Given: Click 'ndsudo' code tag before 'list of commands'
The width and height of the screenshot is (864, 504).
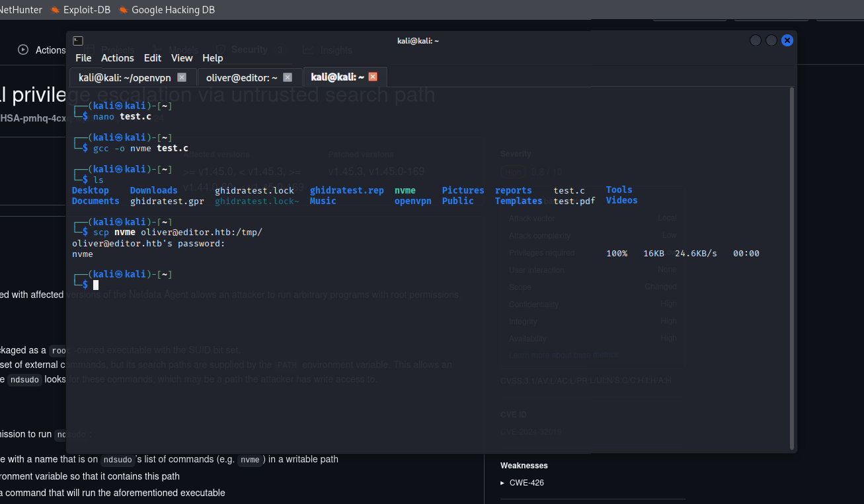Looking at the screenshot, I should pos(118,460).
